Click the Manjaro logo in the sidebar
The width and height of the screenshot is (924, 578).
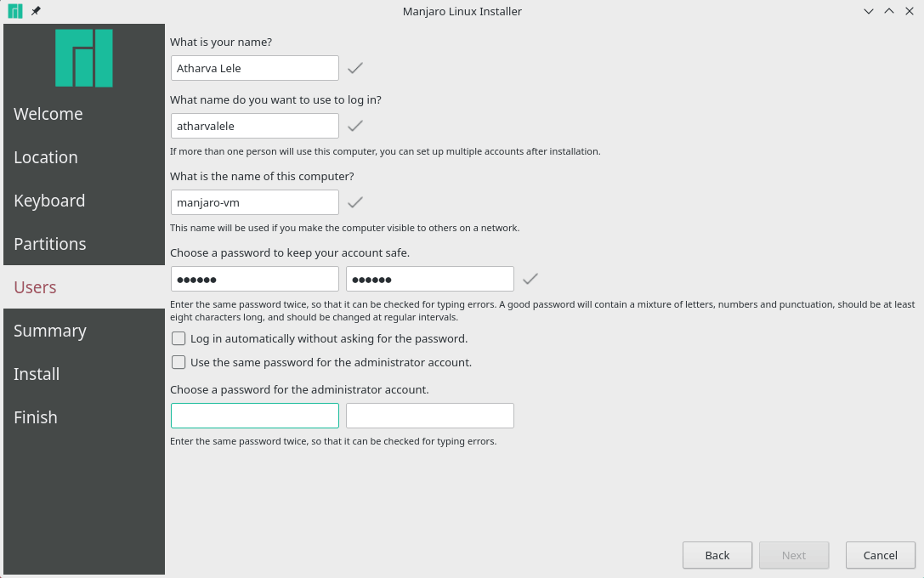[x=83, y=58]
